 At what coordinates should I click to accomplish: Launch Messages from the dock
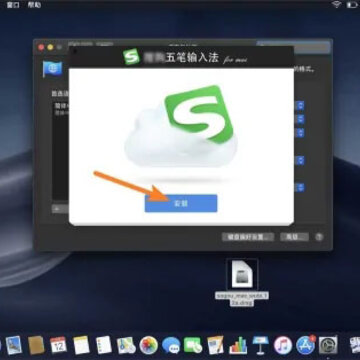171,345
